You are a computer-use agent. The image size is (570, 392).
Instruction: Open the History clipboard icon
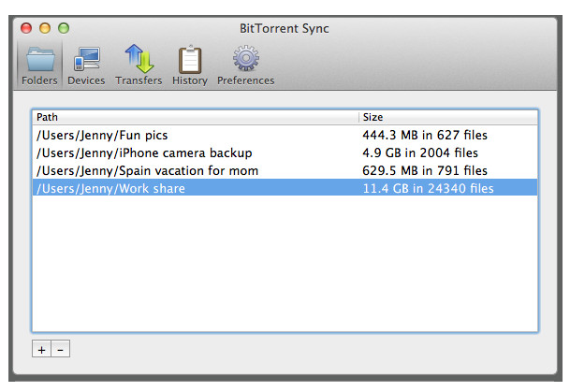tap(190, 65)
